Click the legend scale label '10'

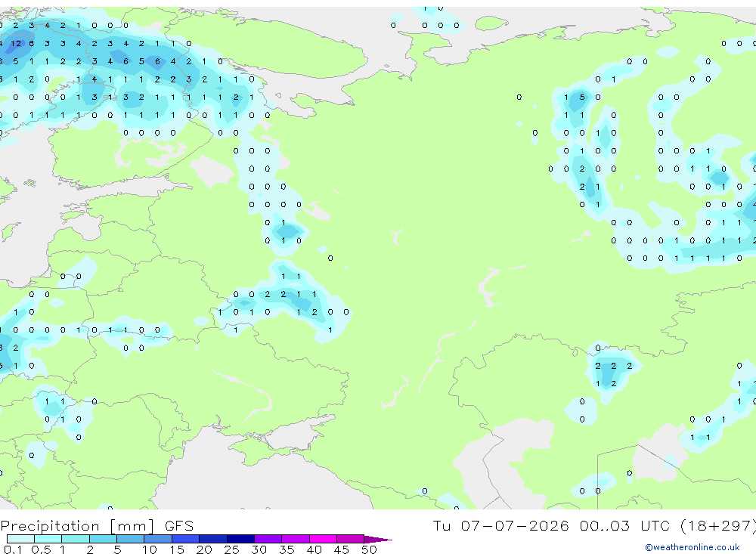point(149,549)
